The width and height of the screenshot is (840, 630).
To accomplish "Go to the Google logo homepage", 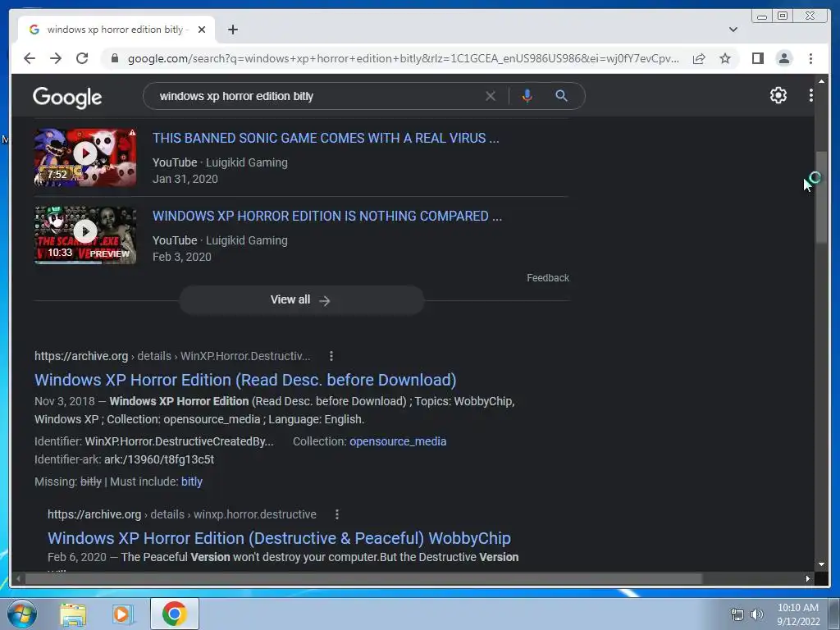I will 67,98.
